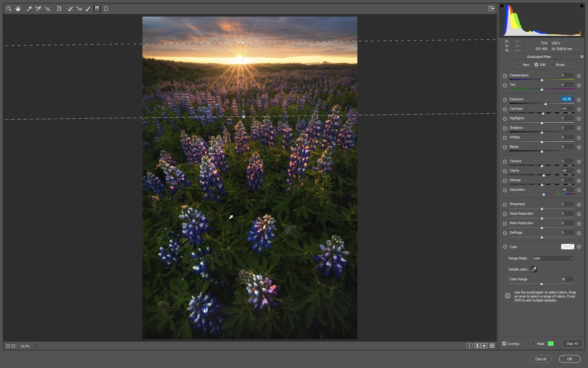Select the Brush radio button
This screenshot has width=588, height=368.
553,65
